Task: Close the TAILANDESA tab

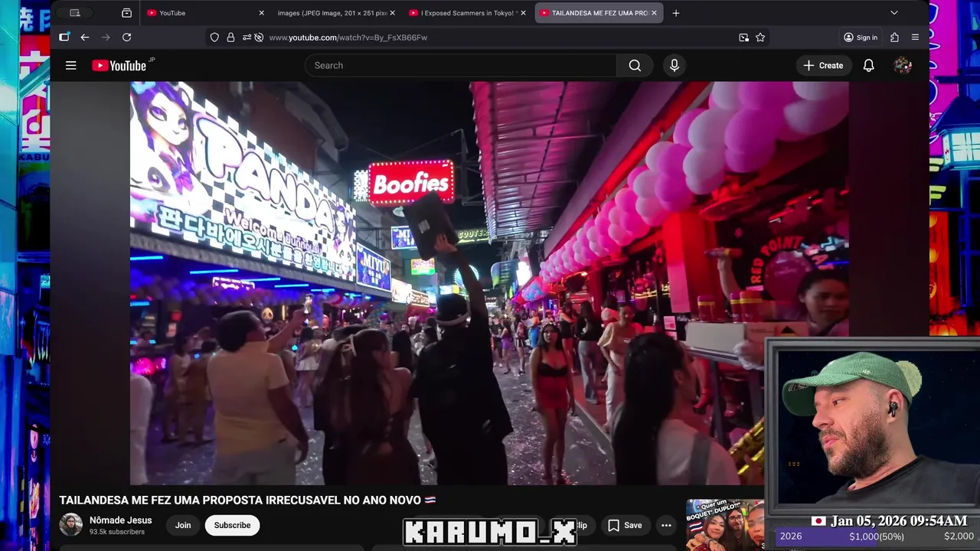Action: click(654, 13)
